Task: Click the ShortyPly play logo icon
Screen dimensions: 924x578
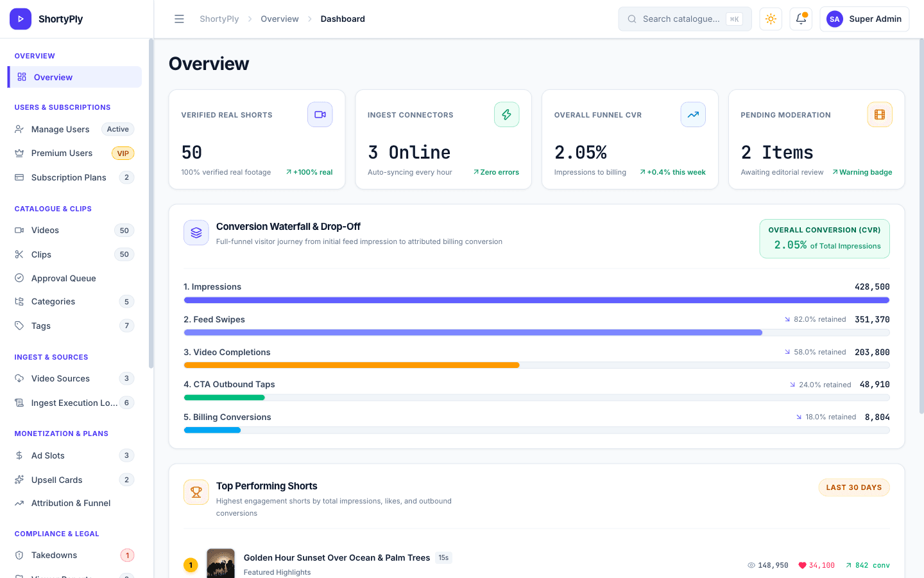Action: [x=21, y=19]
